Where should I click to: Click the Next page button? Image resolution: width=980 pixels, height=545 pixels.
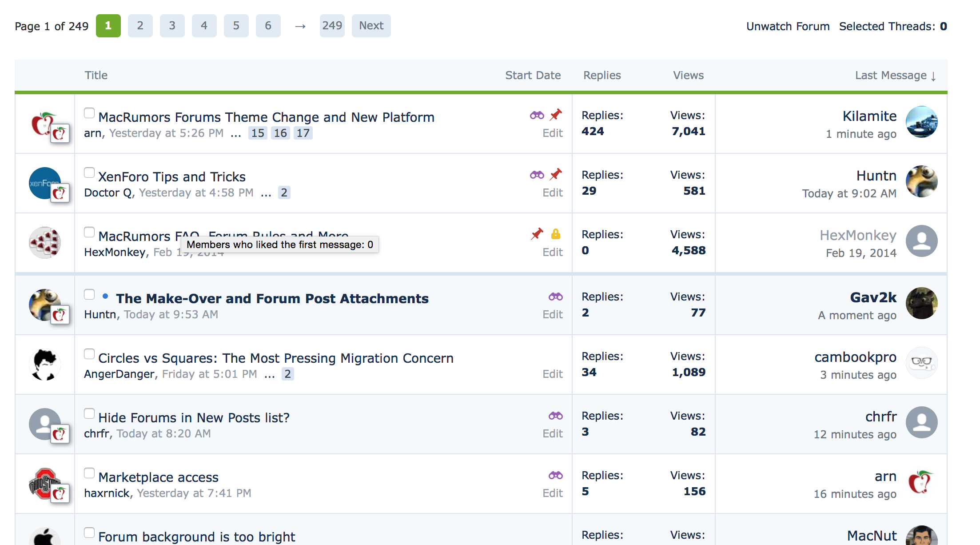point(371,26)
